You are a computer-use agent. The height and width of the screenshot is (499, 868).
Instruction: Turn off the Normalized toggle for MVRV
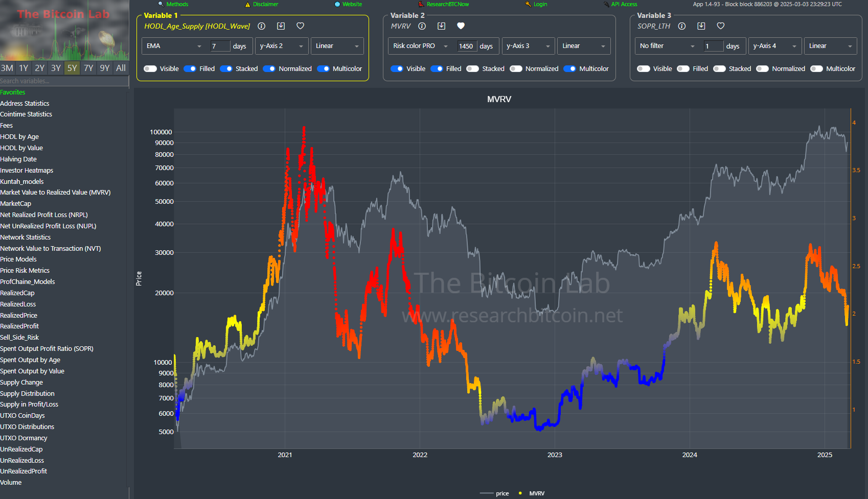pos(516,68)
